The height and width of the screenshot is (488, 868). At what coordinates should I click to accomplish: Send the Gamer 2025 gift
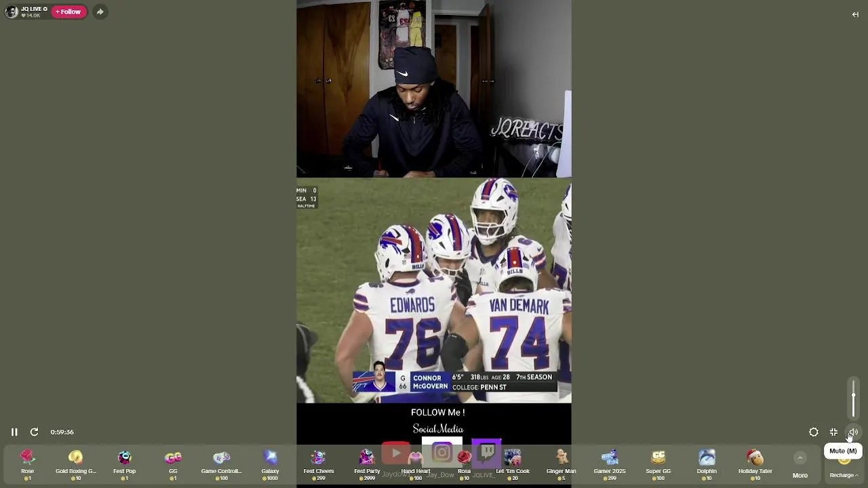pyautogui.click(x=610, y=465)
